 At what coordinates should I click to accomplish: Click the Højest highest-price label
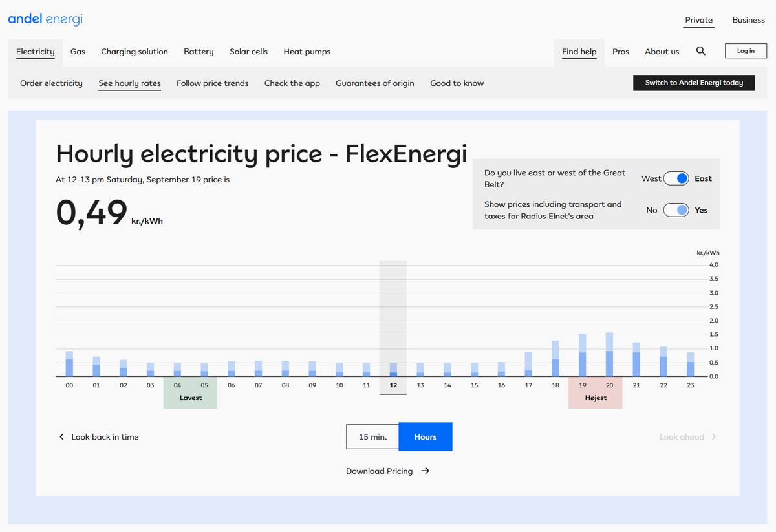coord(596,398)
